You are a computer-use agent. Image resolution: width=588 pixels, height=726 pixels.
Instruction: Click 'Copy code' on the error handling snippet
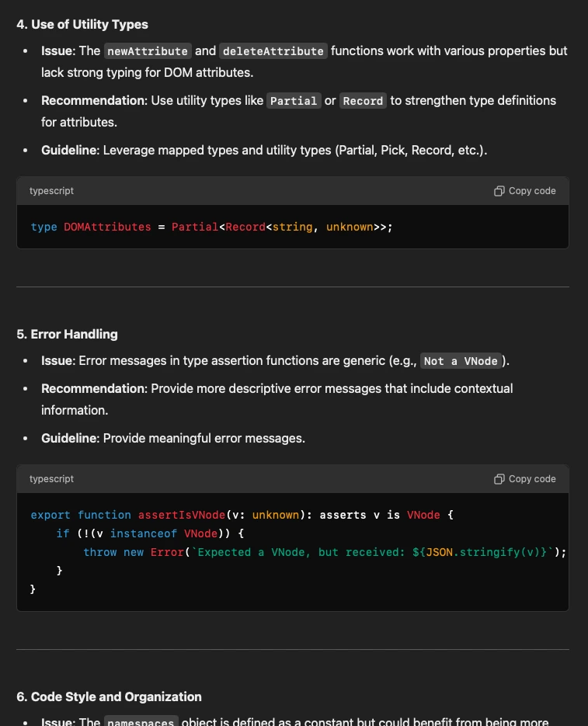[532, 479]
